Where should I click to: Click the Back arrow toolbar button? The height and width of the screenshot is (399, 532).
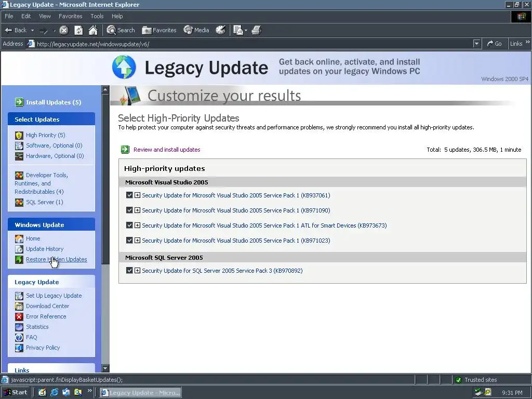pos(15,30)
